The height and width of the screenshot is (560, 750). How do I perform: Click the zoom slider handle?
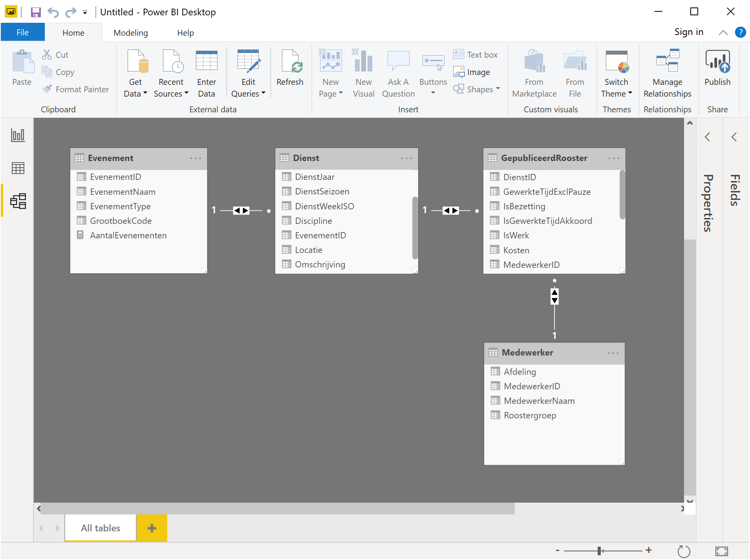coord(600,551)
